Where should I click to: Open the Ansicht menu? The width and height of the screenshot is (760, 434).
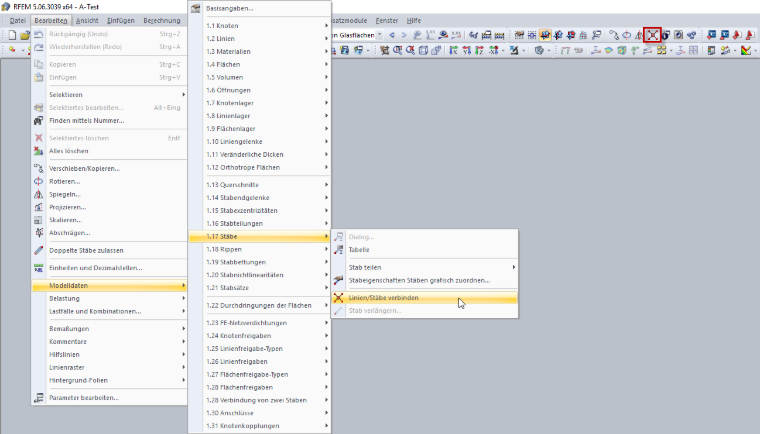click(87, 20)
